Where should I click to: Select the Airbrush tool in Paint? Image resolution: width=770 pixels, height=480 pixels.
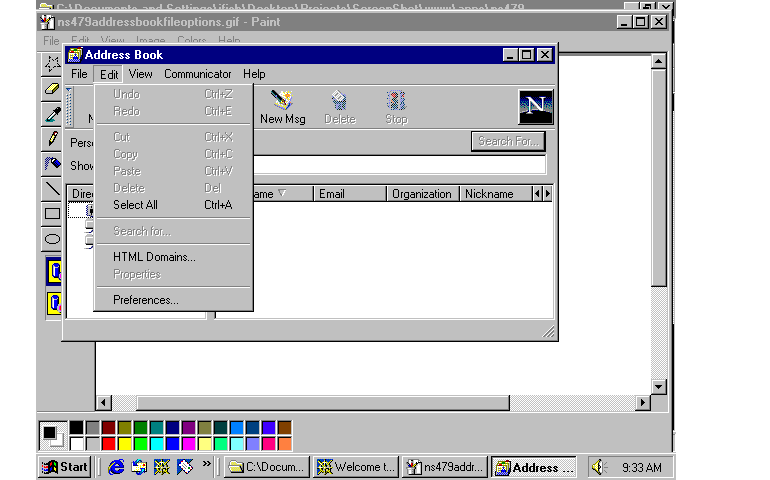point(52,164)
